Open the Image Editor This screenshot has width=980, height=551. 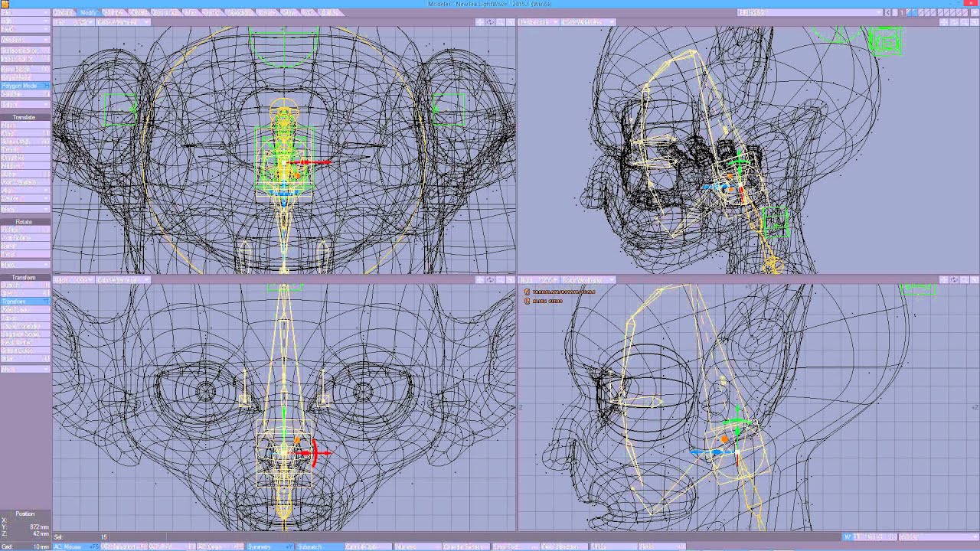[x=26, y=59]
